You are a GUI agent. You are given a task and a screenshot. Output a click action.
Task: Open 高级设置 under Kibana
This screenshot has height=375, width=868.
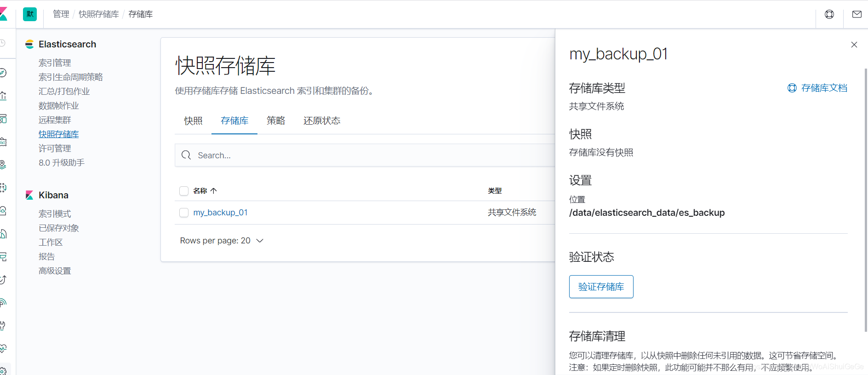point(55,271)
